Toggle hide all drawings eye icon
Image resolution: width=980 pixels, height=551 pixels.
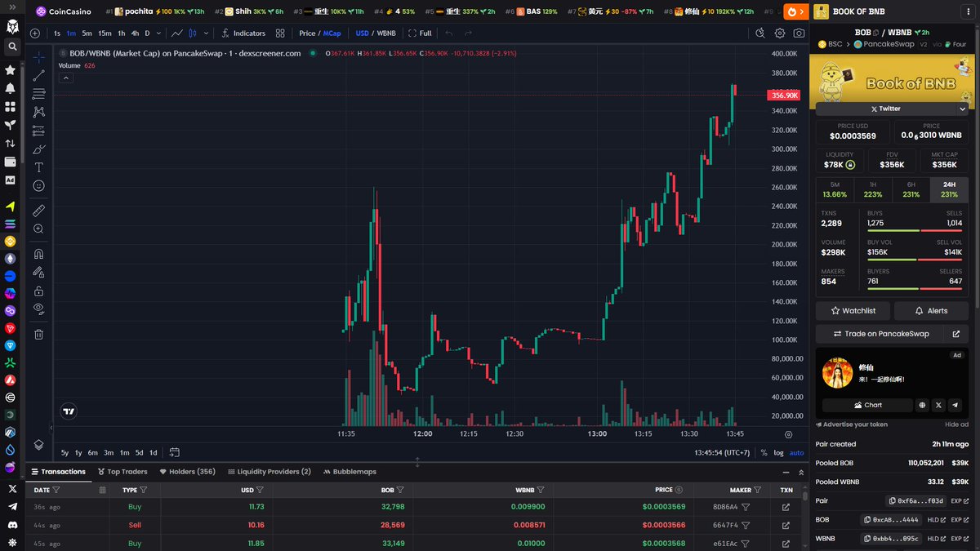38,309
